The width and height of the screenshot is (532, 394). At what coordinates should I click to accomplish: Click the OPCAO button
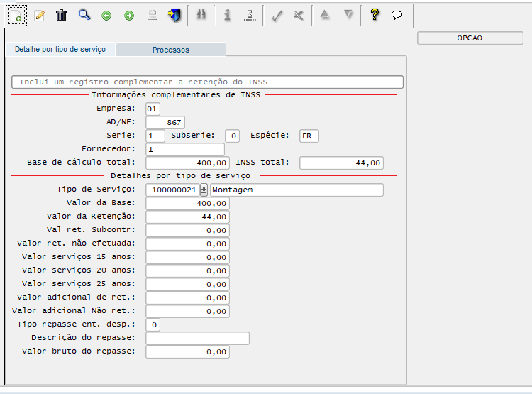(470, 38)
